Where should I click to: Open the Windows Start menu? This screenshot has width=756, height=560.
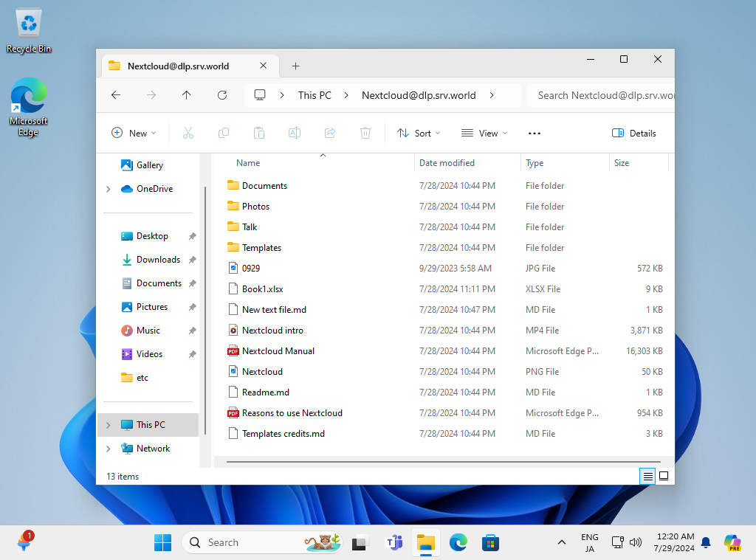[x=162, y=542]
